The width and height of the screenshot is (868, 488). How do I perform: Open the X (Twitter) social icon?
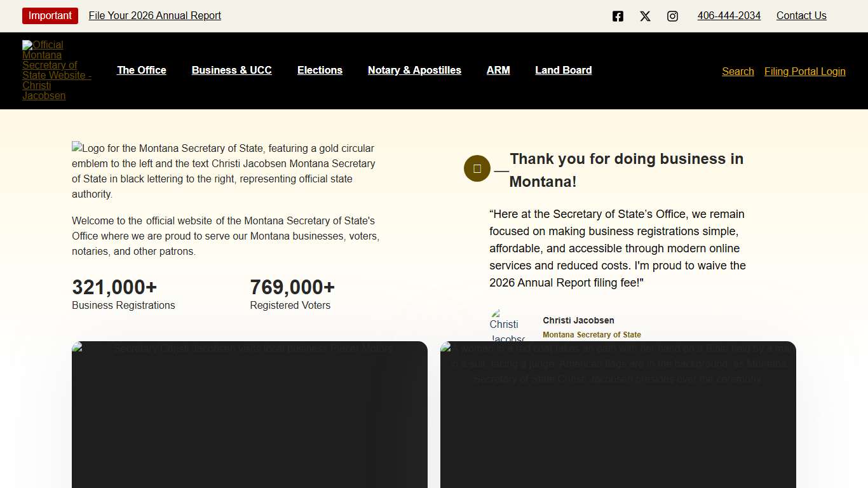coord(645,17)
